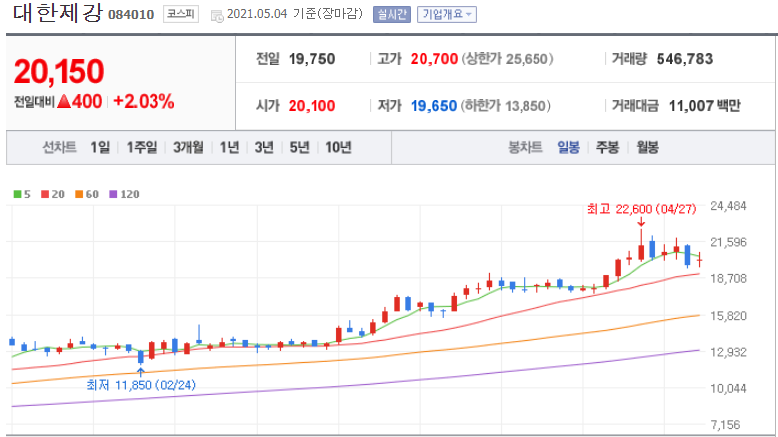Viewport: 778px width, 437px height.
Task: Switch to 주봉 candle chart
Action: tap(607, 147)
